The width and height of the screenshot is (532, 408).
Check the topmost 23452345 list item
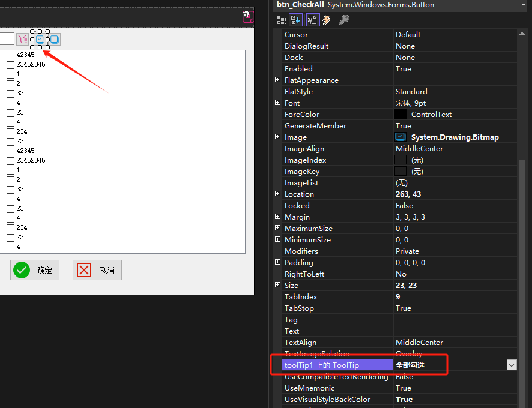(x=11, y=64)
